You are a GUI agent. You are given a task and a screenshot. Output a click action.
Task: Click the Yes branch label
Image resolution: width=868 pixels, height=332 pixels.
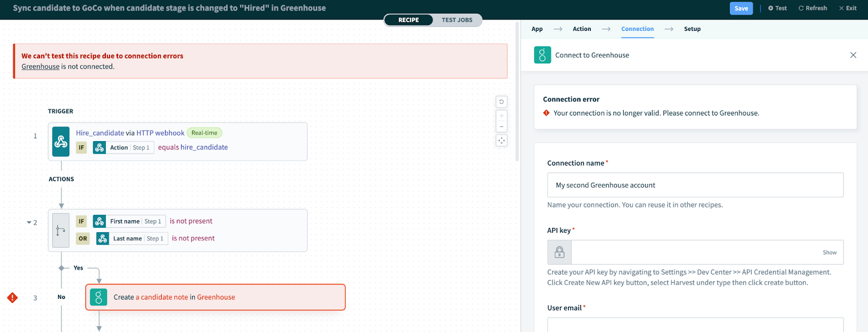click(78, 268)
